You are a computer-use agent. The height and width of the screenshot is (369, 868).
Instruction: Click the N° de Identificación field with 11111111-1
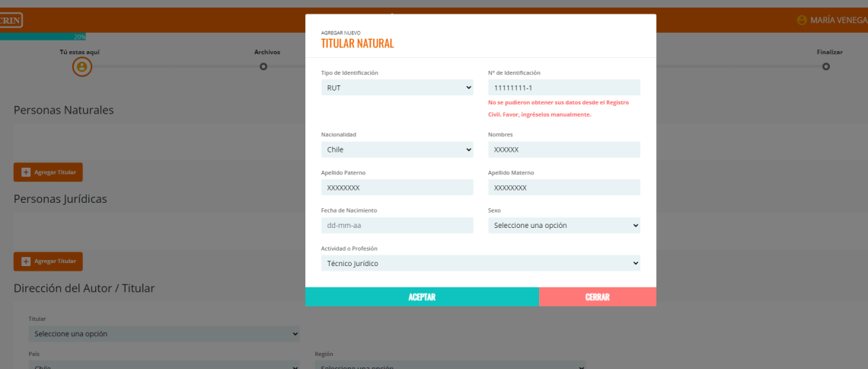[x=564, y=88]
